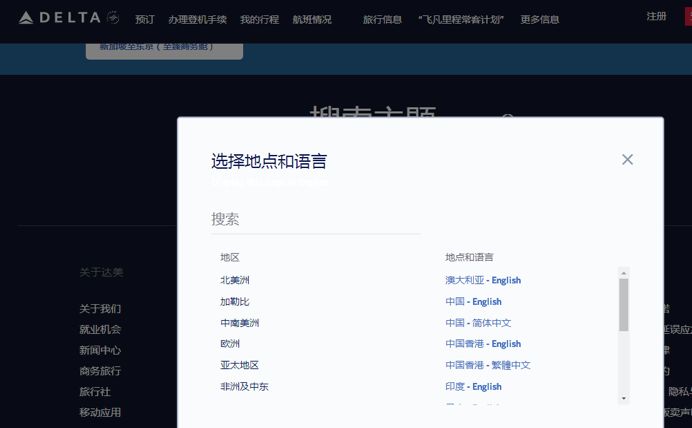Click the Delta logo in header

click(69, 18)
